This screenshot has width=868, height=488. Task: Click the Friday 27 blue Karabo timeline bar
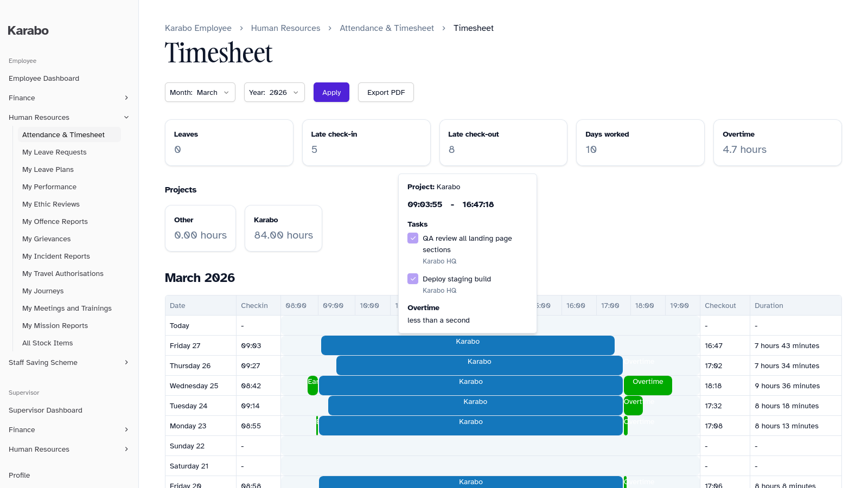(x=467, y=345)
